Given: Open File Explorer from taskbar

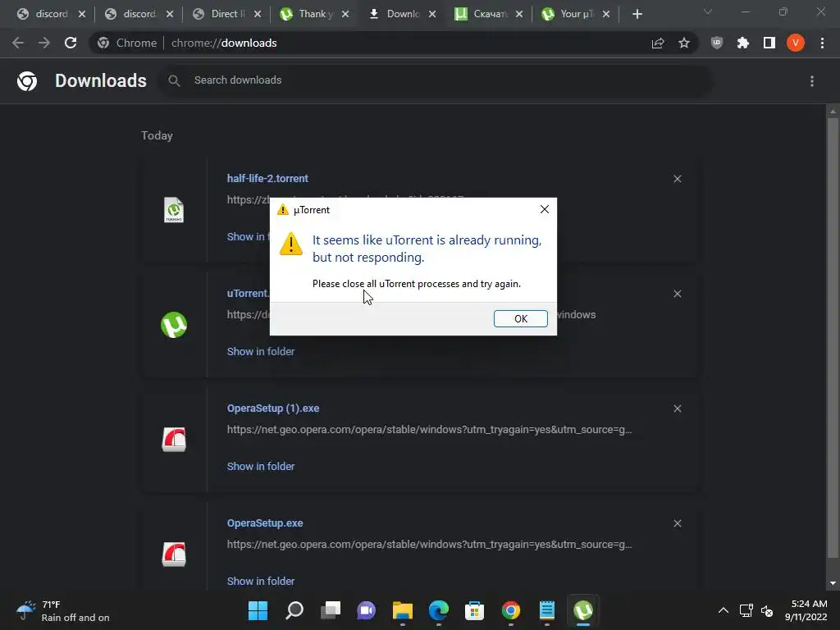Looking at the screenshot, I should click(402, 610).
